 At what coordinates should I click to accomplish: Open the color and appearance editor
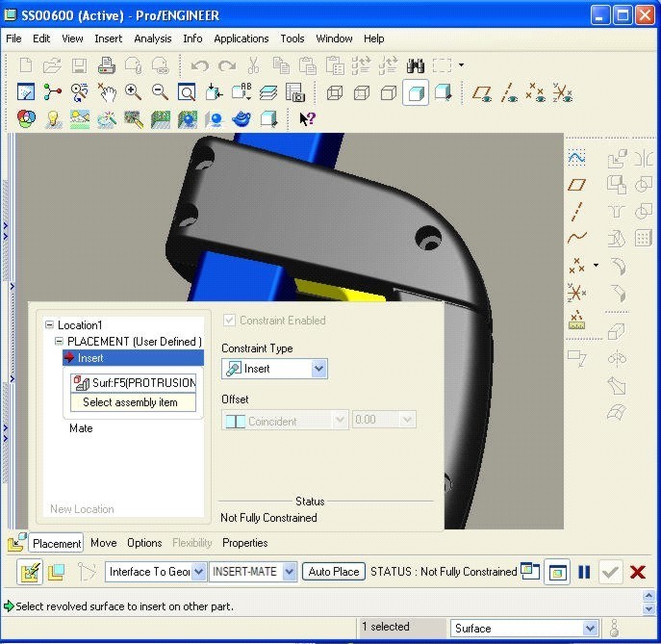click(26, 119)
